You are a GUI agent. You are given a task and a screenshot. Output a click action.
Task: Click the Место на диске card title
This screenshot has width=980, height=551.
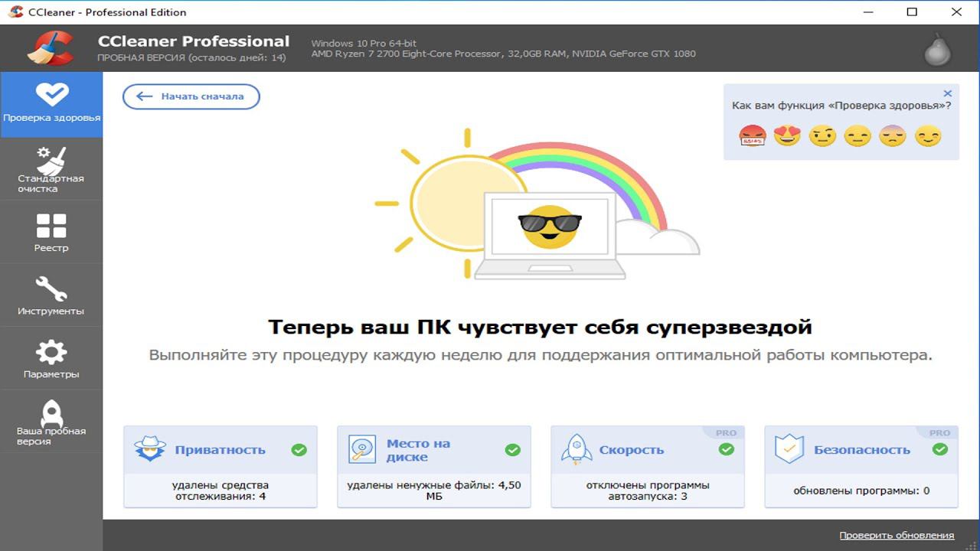click(x=418, y=450)
